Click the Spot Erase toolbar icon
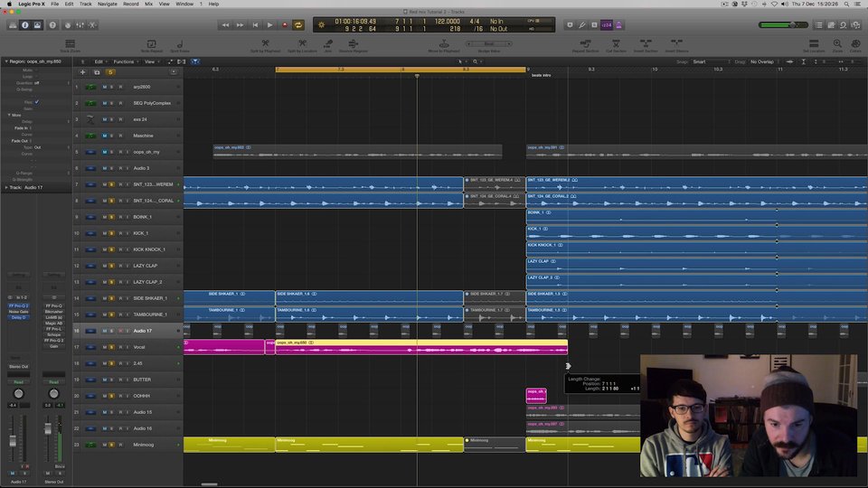This screenshot has width=868, height=488. click(179, 45)
